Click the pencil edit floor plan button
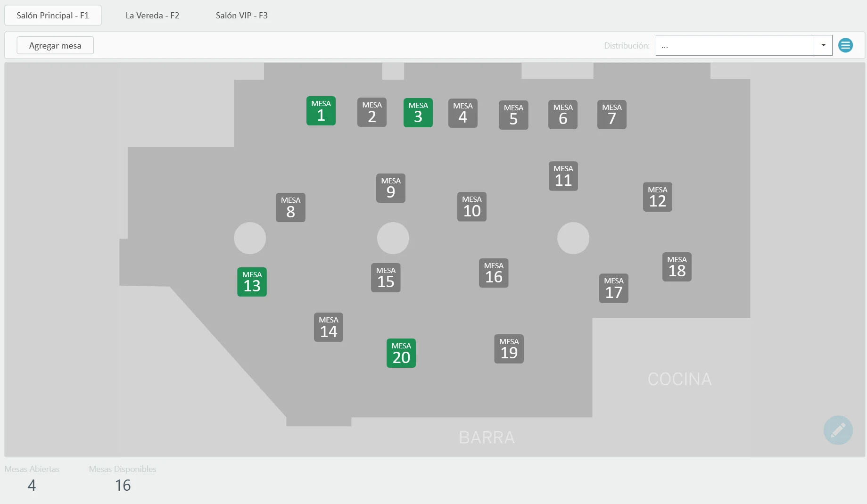 (x=838, y=430)
